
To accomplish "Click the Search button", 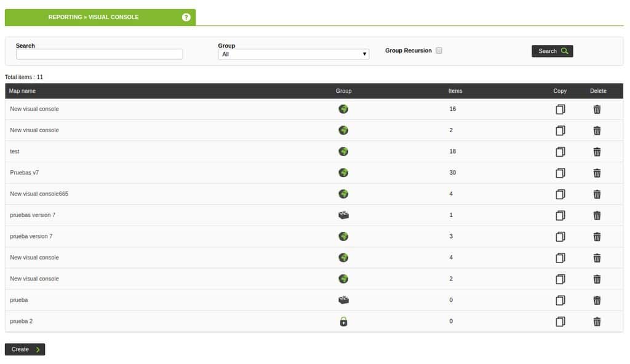I will [x=552, y=51].
